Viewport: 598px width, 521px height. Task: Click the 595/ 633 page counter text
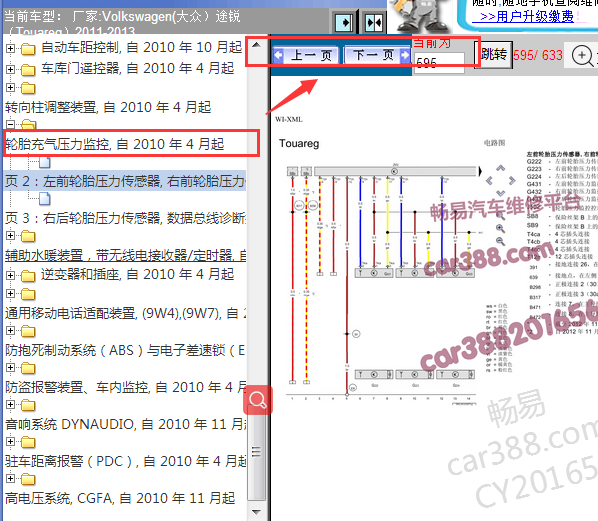[x=537, y=55]
